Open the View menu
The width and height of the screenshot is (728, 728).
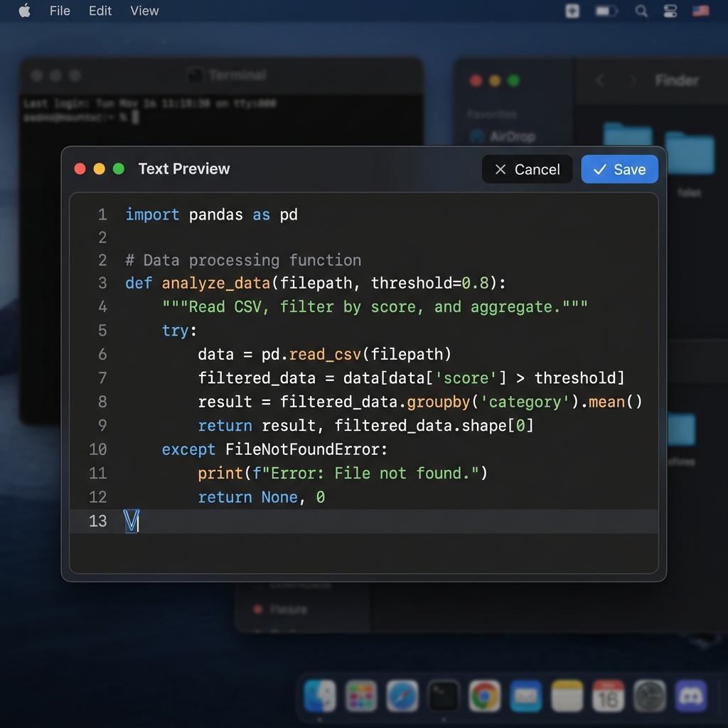pyautogui.click(x=144, y=11)
